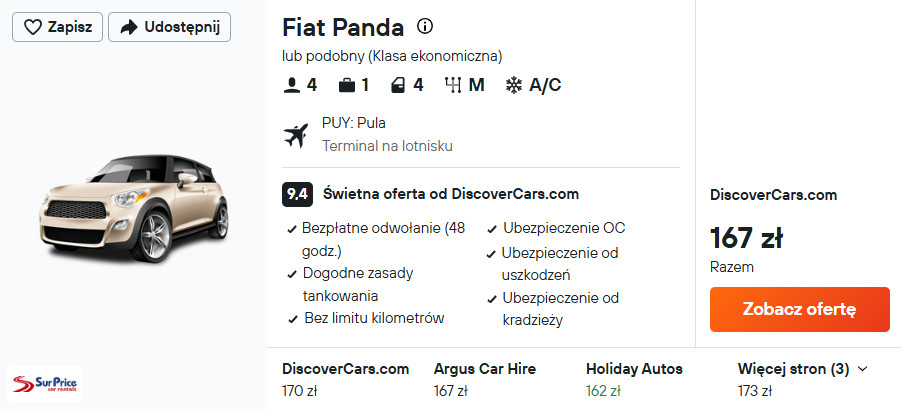Open the Fiat Panda info icon
Viewport: 901px width, 409px height.
(425, 26)
